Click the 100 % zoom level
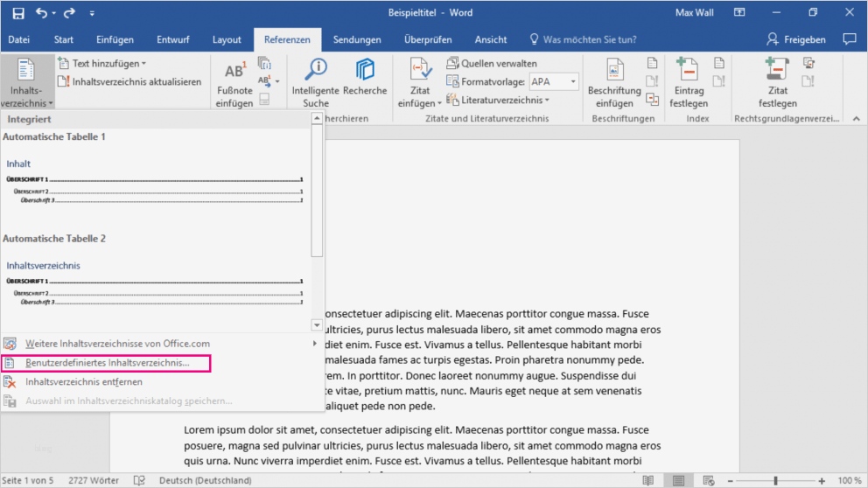Screen dimensions: 868x488 [x=849, y=480]
